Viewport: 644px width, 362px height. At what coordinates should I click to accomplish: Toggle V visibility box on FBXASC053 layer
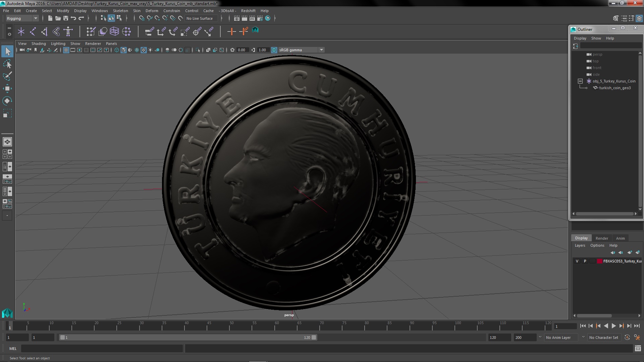(577, 261)
